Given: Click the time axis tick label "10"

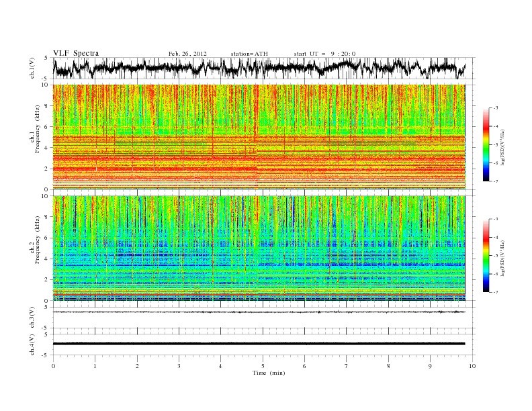Looking at the screenshot, I should (x=472, y=366).
